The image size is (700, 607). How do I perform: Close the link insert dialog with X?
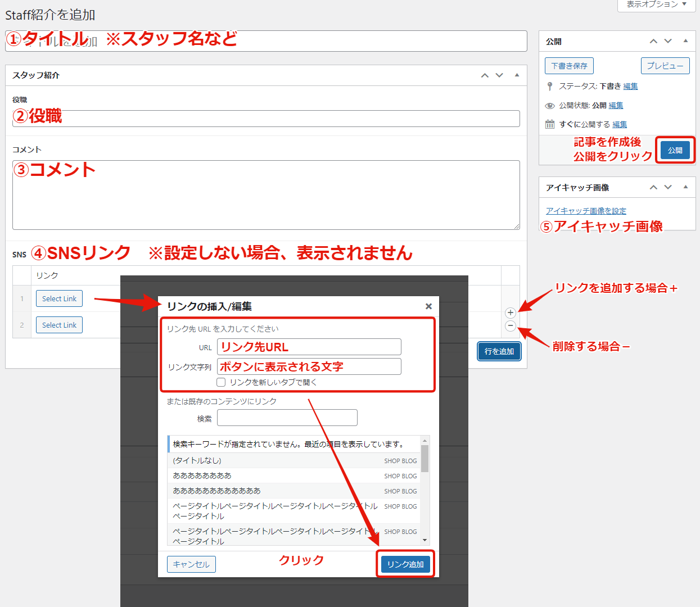[x=428, y=306]
